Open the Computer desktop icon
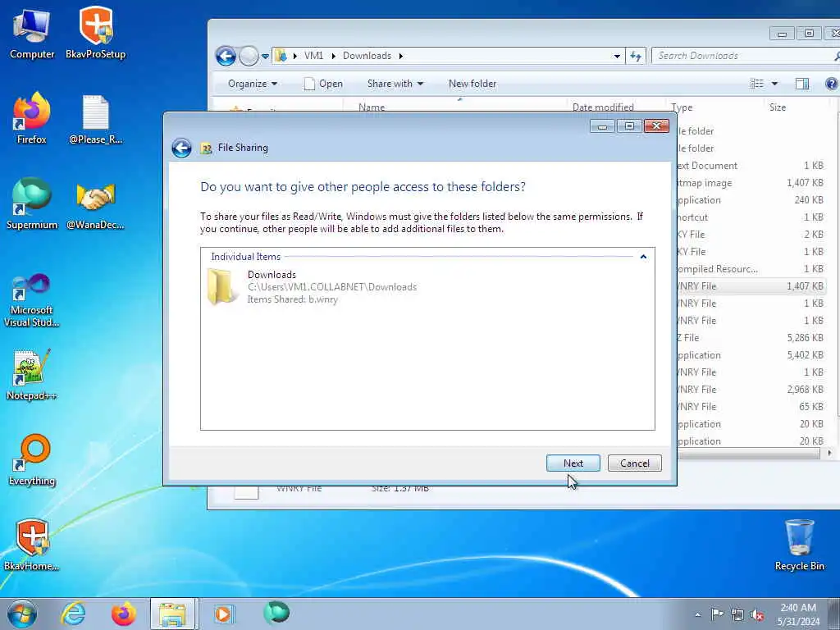840x630 pixels. pyautogui.click(x=32, y=34)
